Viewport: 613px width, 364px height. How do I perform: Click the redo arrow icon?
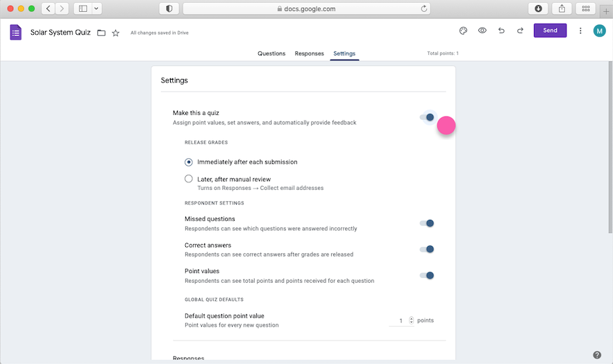point(520,31)
